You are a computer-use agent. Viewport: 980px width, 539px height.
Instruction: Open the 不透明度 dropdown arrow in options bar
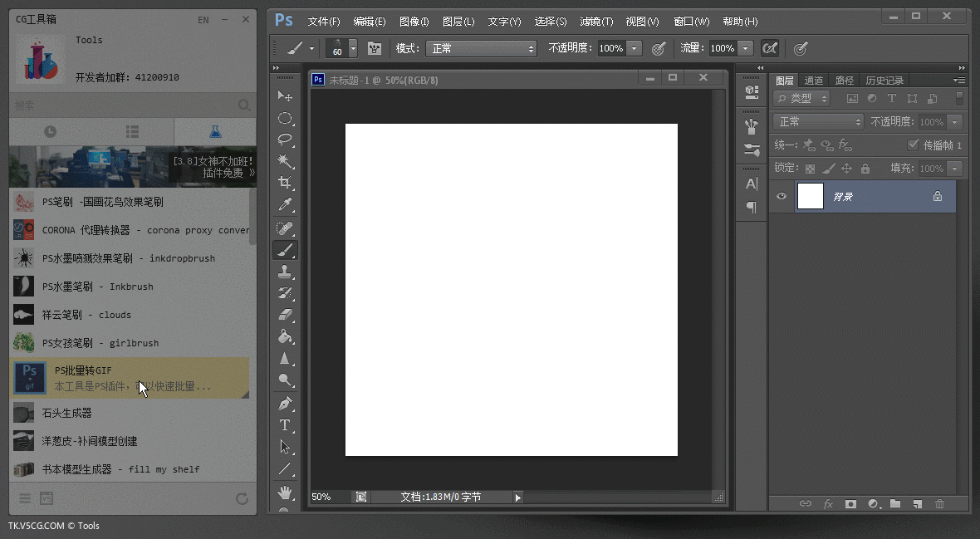(x=635, y=49)
